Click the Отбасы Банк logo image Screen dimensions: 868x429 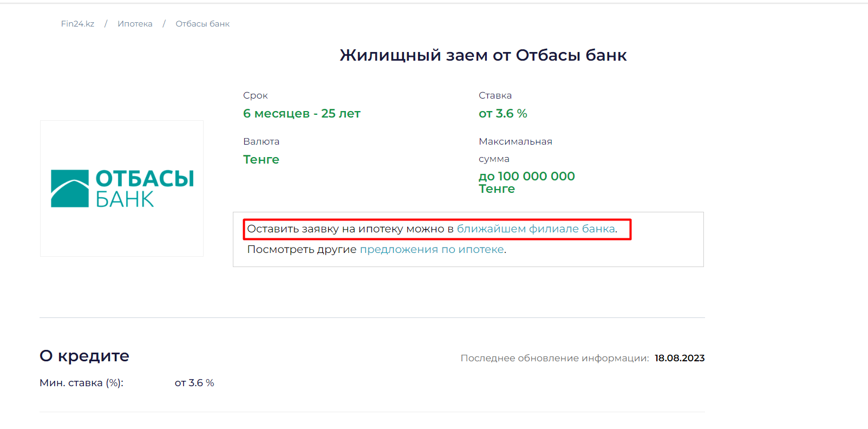[x=122, y=188]
